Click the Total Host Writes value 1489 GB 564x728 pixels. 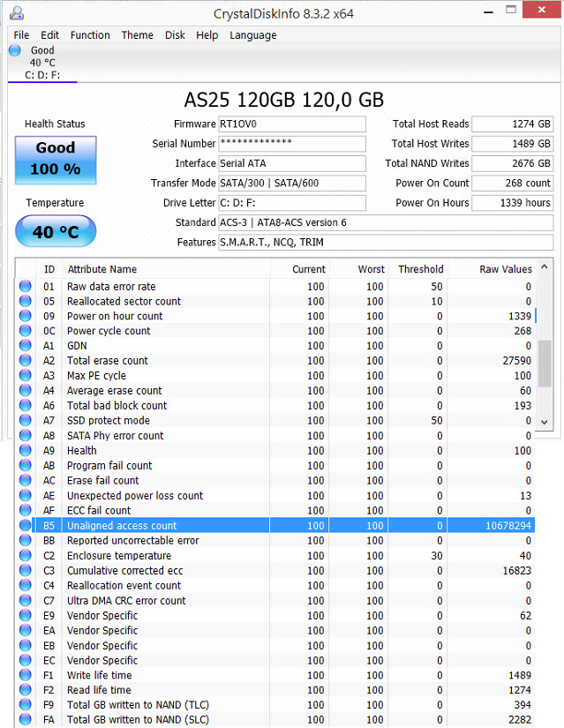(x=513, y=144)
